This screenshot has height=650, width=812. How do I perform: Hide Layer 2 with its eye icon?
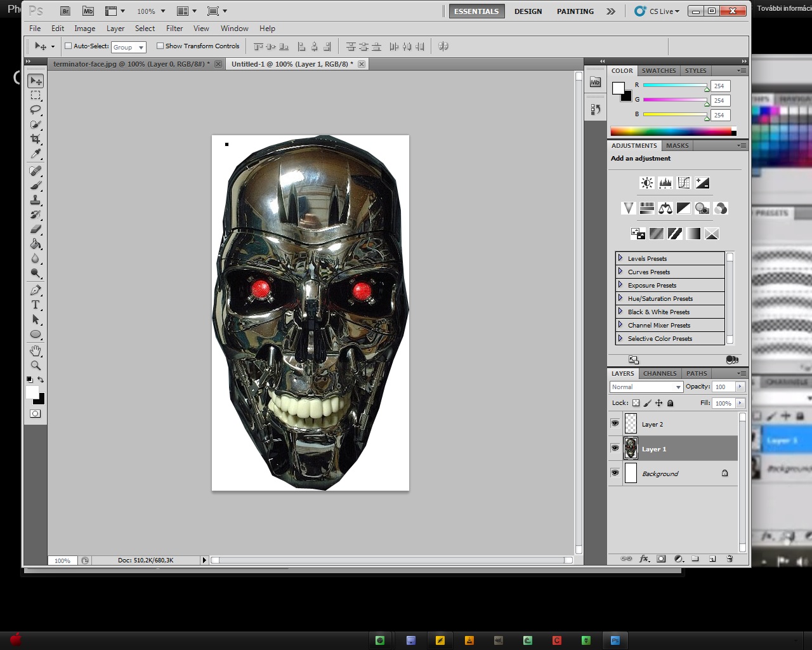click(615, 423)
